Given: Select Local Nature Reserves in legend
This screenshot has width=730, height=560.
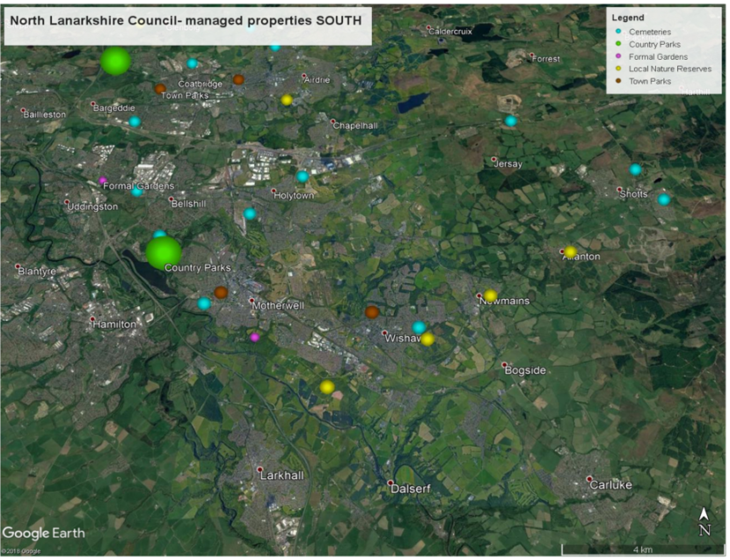Looking at the screenshot, I should point(670,69).
